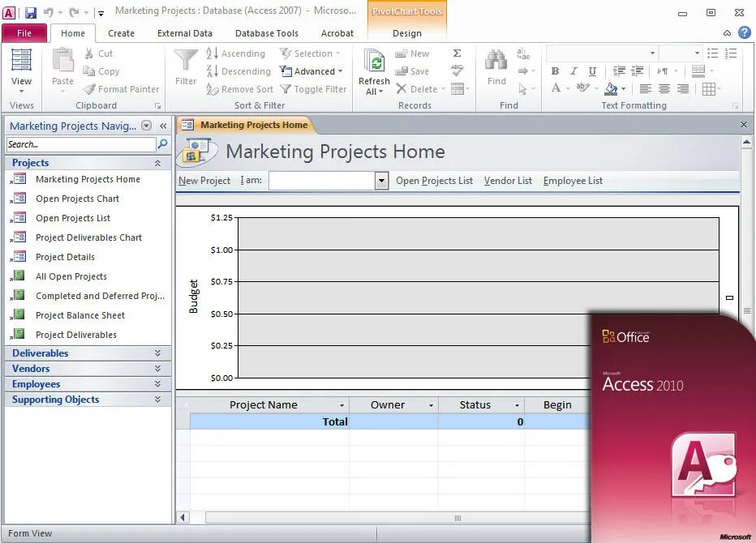Click Remove Sort icon

click(x=213, y=89)
